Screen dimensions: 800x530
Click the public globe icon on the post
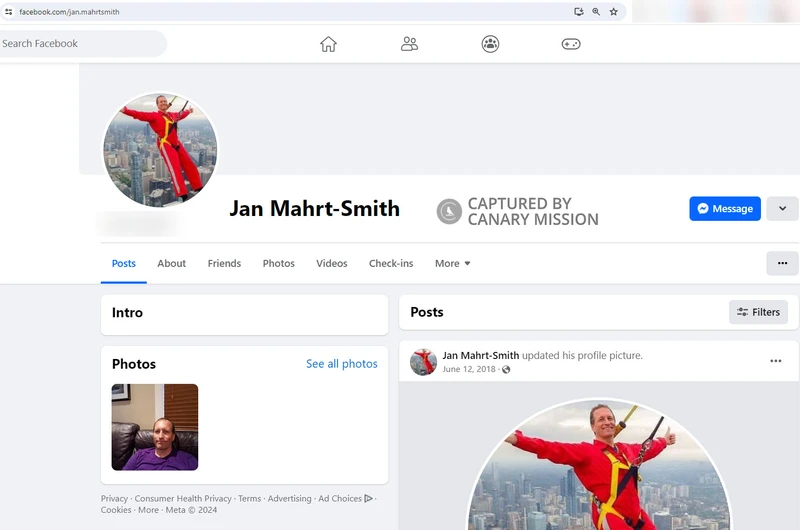506,369
